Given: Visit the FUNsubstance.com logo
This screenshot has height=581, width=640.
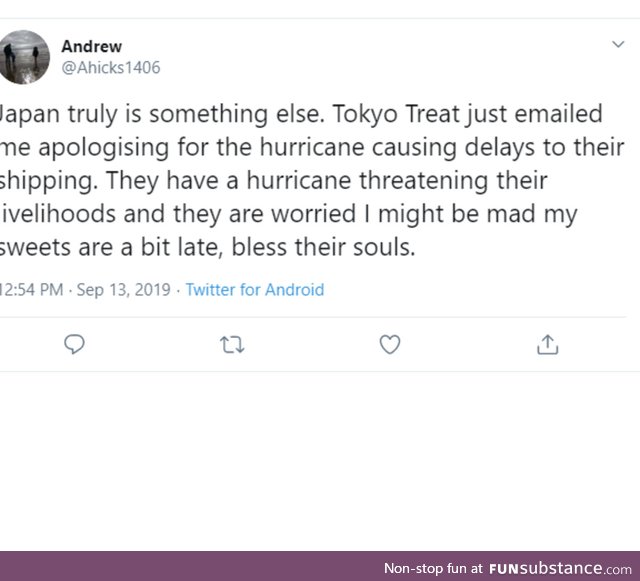Looking at the screenshot, I should coord(560,568).
